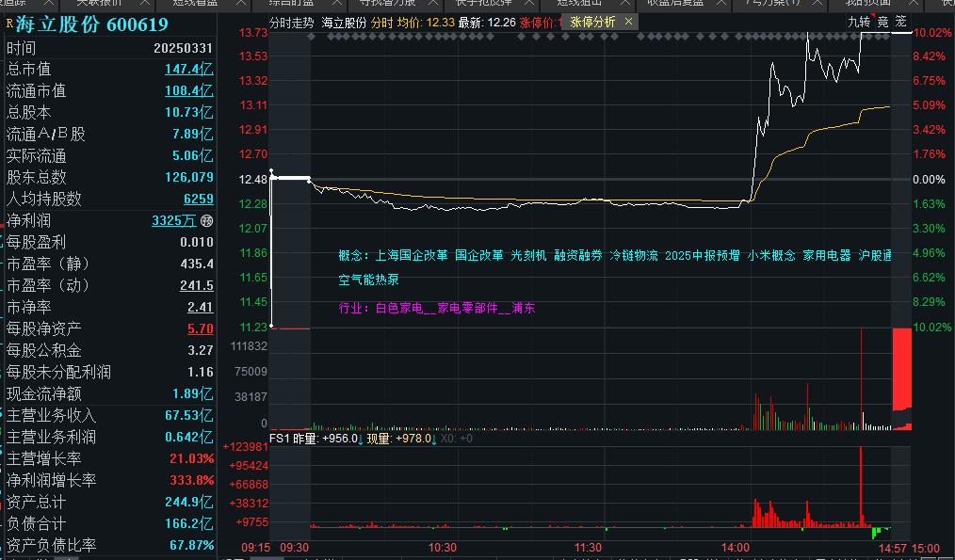Toggle the 竞 auction button
The image size is (955, 560).
882,23
